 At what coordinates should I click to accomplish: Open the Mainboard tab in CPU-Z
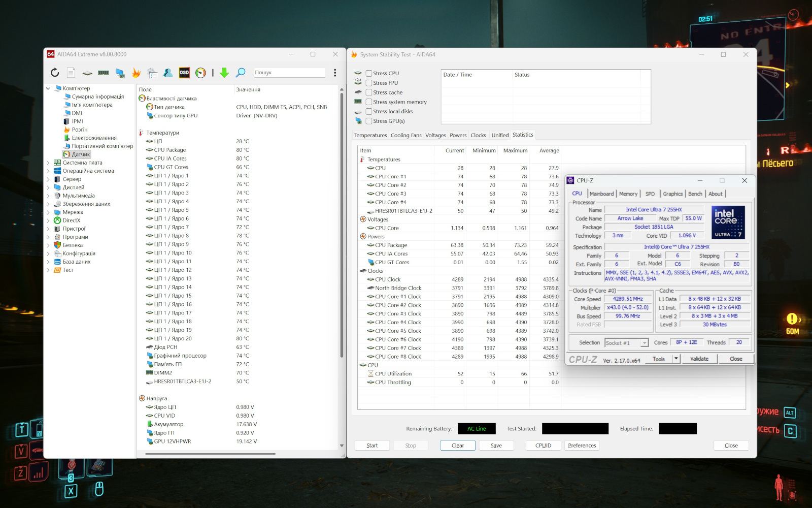601,194
